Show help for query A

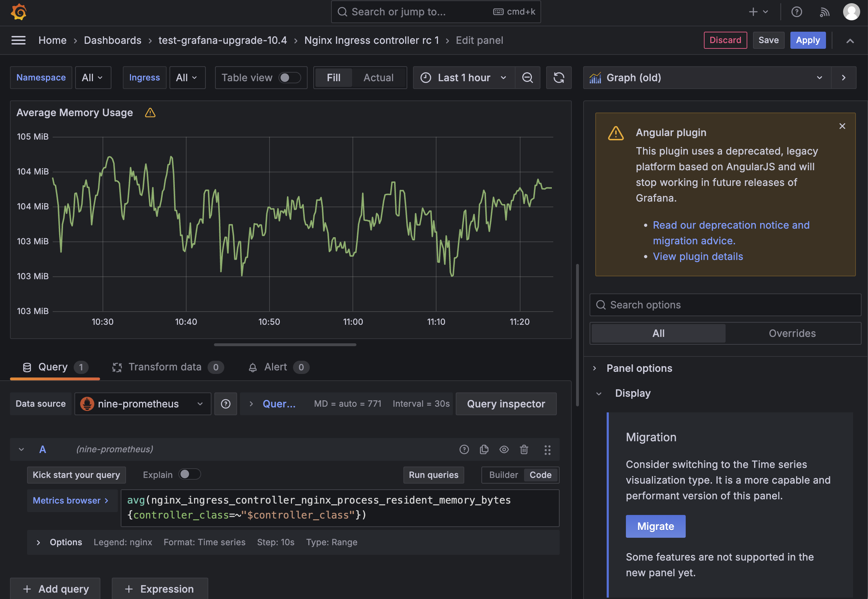coord(464,450)
